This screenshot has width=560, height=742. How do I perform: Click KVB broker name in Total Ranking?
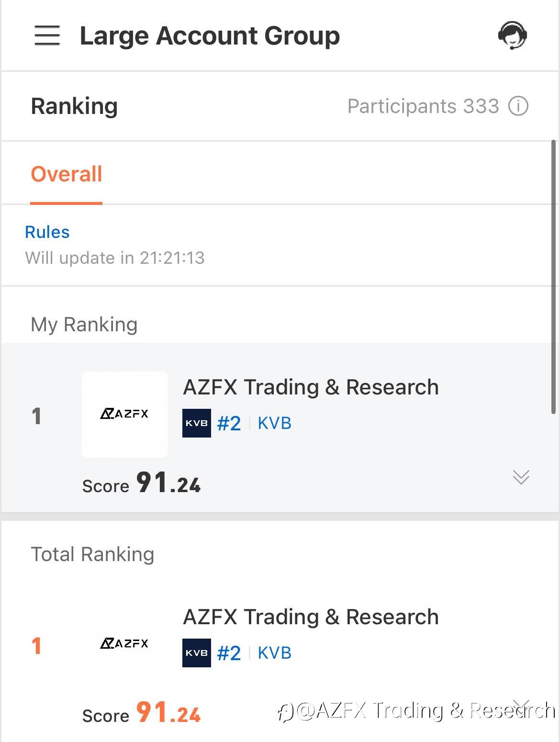coord(274,653)
